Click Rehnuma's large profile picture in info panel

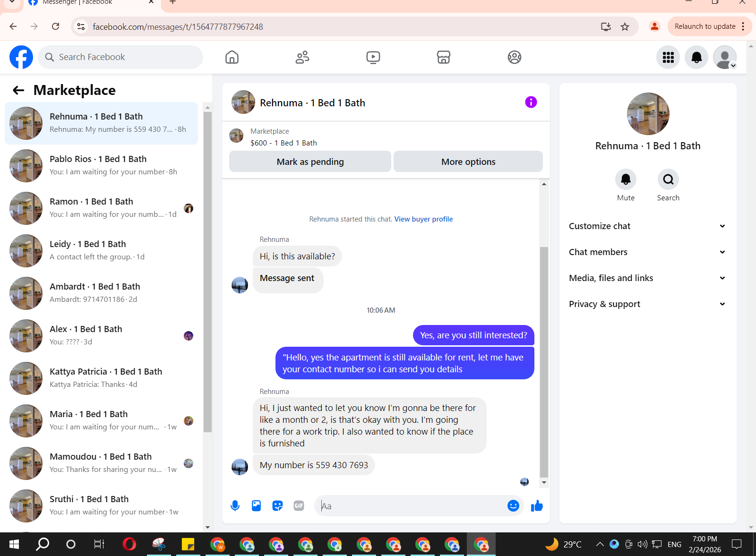click(648, 114)
